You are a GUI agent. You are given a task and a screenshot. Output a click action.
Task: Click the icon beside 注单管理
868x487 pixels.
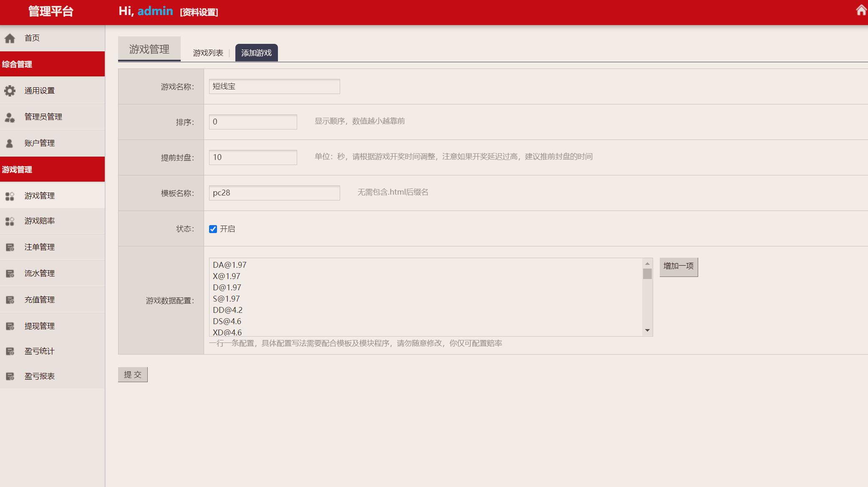click(10, 248)
